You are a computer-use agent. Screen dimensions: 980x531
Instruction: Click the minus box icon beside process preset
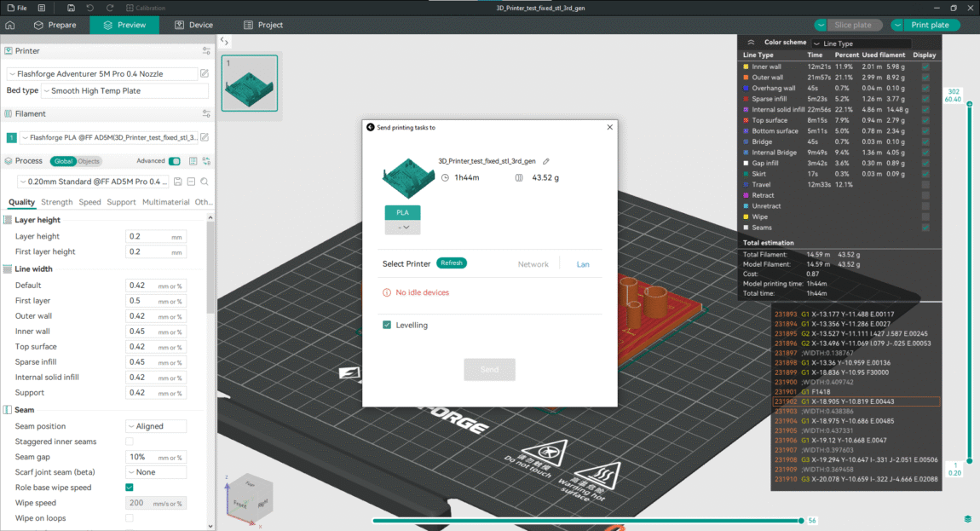[191, 182]
